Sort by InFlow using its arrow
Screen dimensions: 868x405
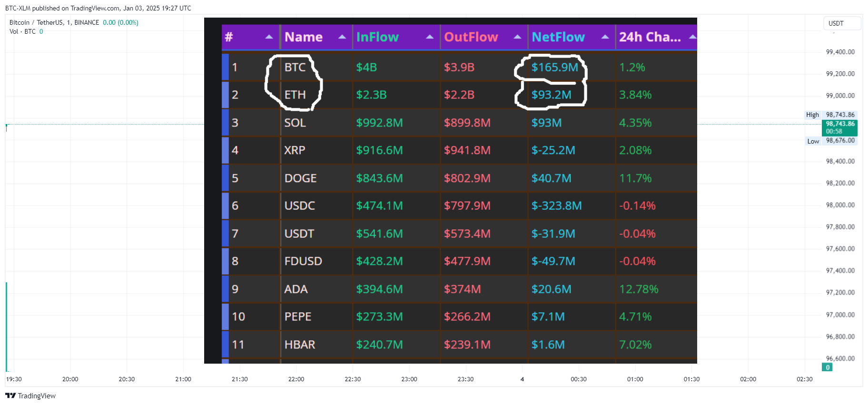pyautogui.click(x=430, y=37)
